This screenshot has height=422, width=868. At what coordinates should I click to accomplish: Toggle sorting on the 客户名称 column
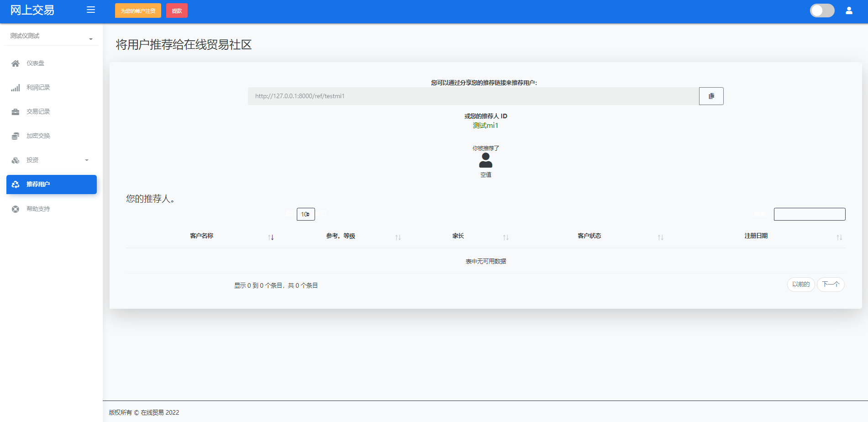271,237
